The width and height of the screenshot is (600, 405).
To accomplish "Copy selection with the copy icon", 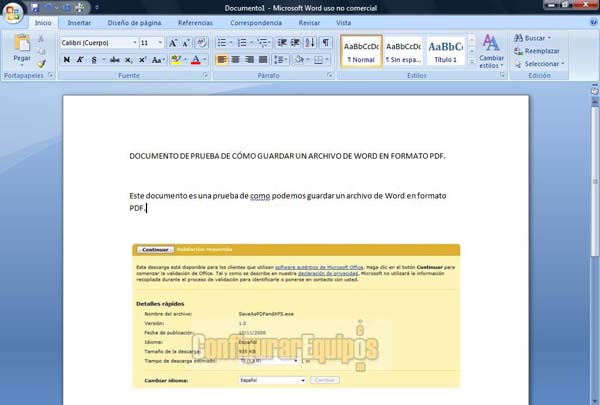I will click(41, 51).
